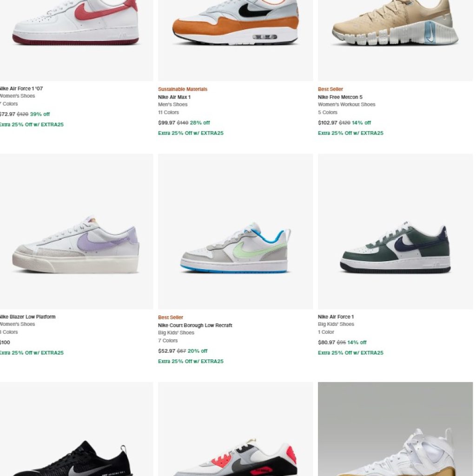Open the red and grey Air Max image
This screenshot has height=476, width=476.
point(235,429)
